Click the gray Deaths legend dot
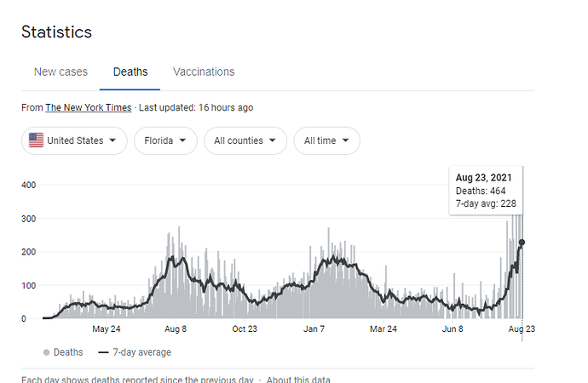Screen dimensions: 588x383 click(47, 352)
